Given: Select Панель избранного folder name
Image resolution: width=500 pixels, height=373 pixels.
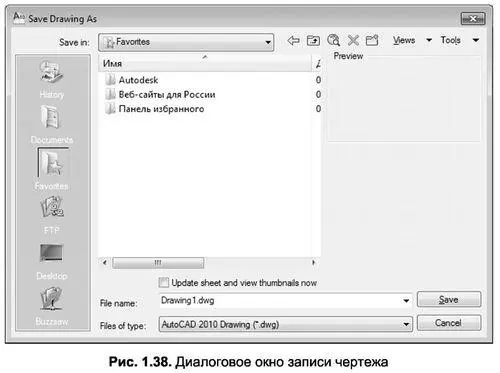Looking at the screenshot, I should click(161, 109).
